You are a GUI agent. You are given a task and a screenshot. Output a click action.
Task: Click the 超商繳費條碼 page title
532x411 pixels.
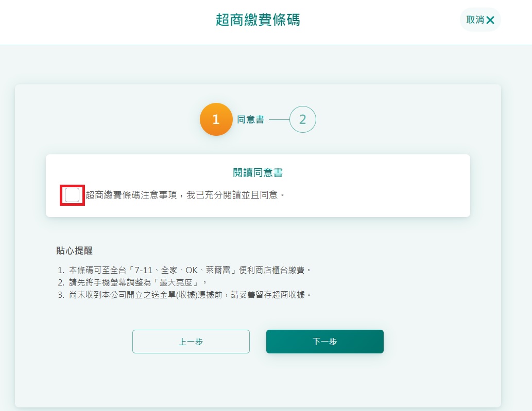[x=258, y=20]
